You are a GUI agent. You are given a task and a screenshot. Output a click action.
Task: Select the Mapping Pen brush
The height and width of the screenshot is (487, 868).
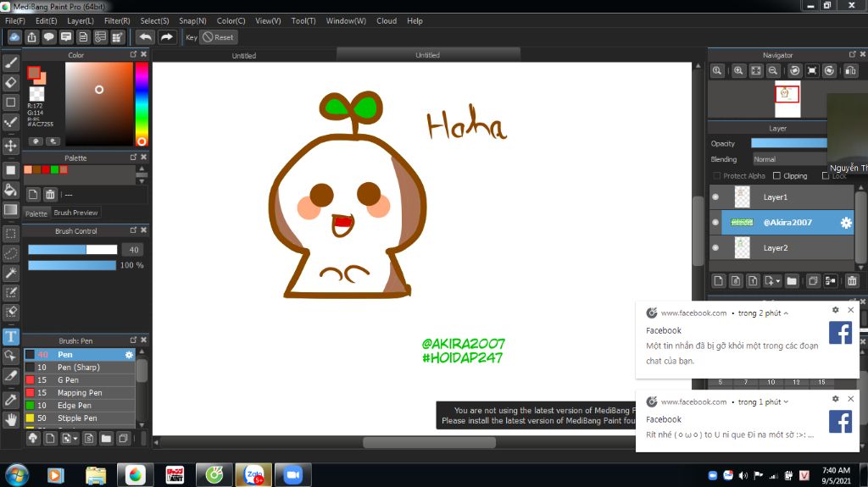(80, 393)
